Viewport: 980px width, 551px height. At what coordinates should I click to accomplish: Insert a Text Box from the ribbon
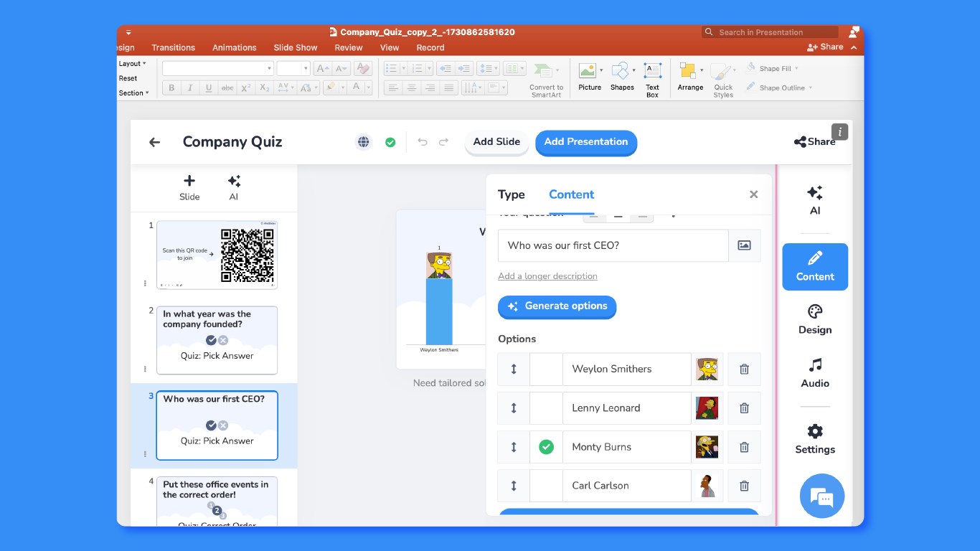click(x=652, y=80)
